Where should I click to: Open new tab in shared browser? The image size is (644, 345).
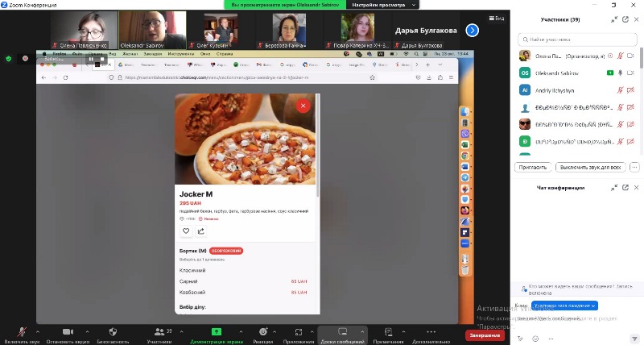click(427, 64)
